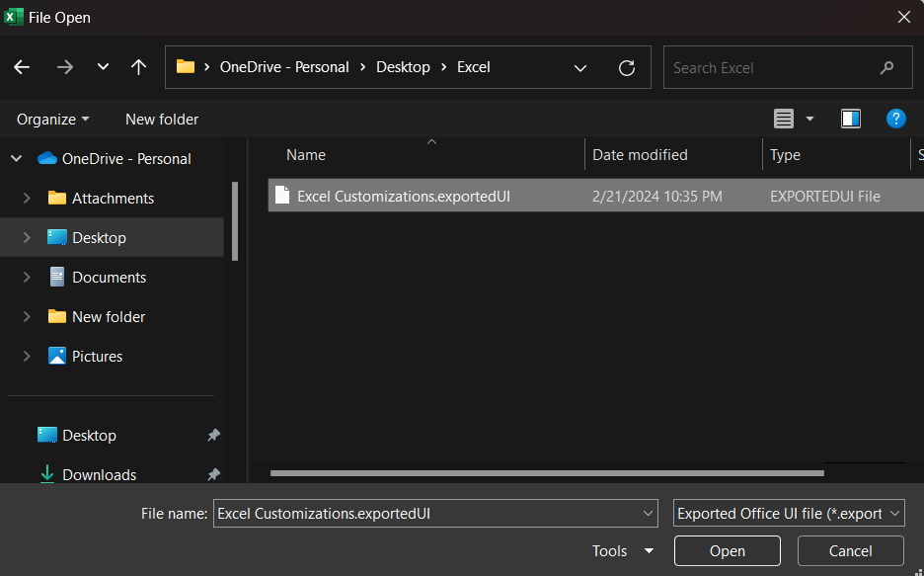This screenshot has width=924, height=576.
Task: Open recent locations dropdown chevron
Action: [x=103, y=67]
